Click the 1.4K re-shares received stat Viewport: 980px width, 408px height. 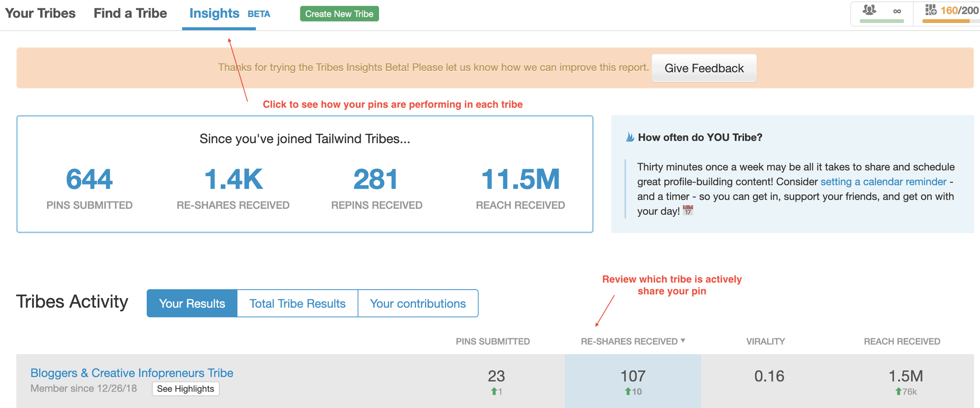tap(233, 179)
